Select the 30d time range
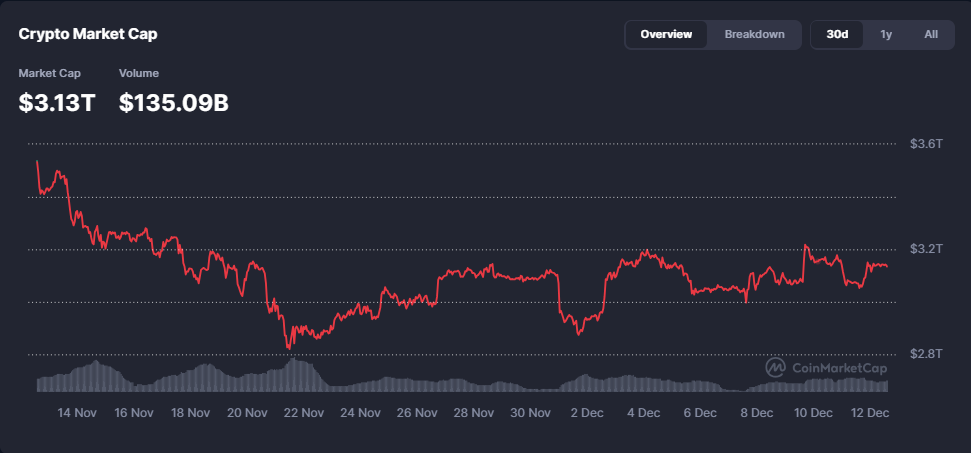This screenshot has width=971, height=453. 837,34
